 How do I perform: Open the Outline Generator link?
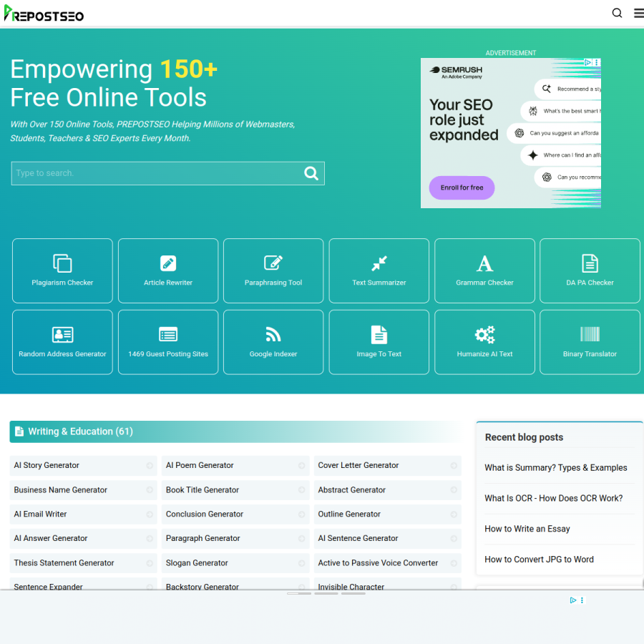click(349, 514)
